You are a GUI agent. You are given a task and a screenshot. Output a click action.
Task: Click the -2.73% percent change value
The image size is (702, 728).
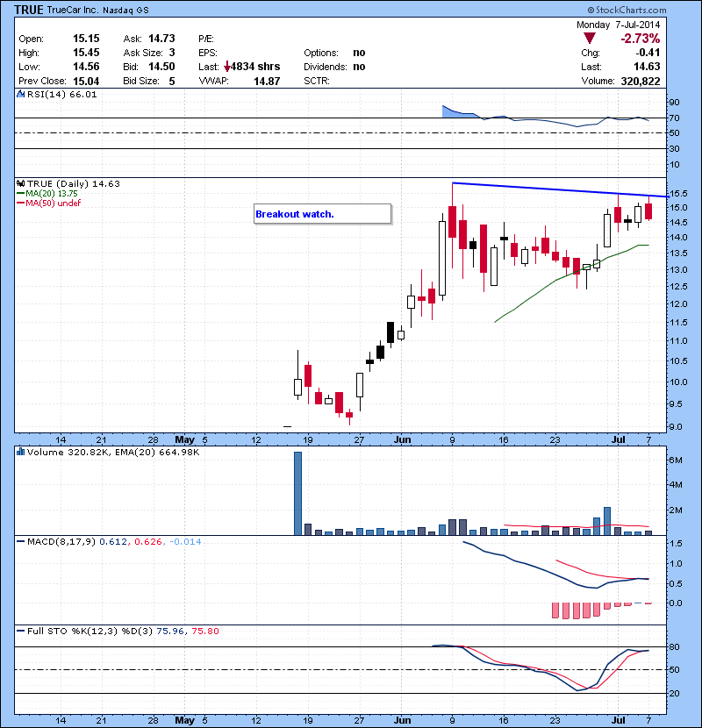(641, 39)
